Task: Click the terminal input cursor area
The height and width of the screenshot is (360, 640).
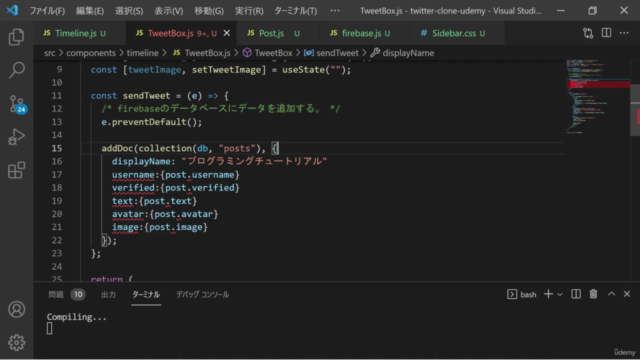Action: pos(49,329)
